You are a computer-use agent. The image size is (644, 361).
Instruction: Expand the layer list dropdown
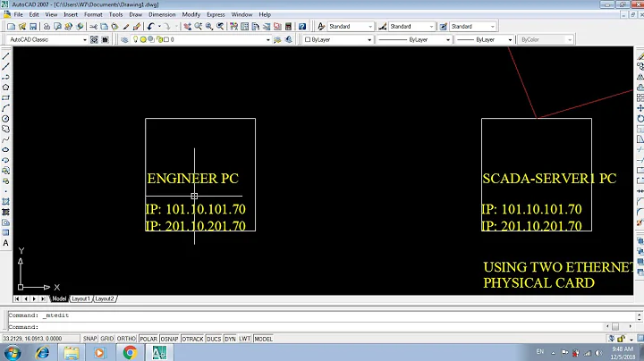coord(268,40)
